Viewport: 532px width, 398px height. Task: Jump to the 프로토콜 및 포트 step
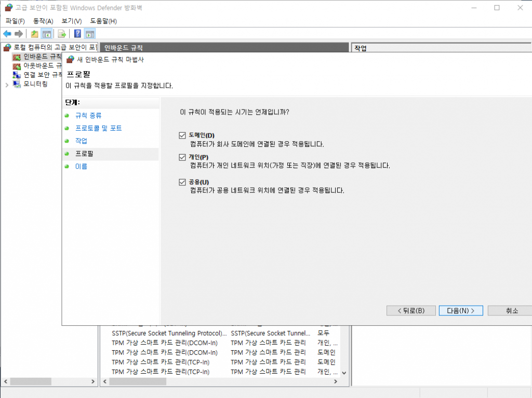click(98, 128)
